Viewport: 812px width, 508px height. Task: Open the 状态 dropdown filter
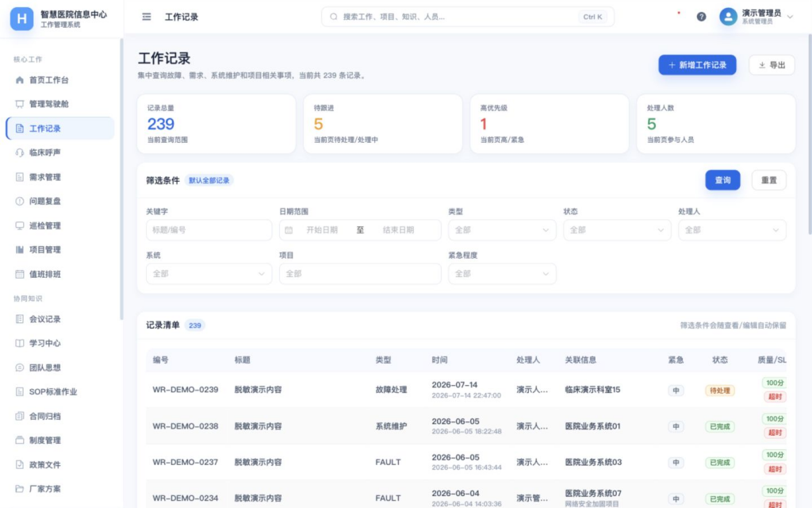(x=617, y=230)
